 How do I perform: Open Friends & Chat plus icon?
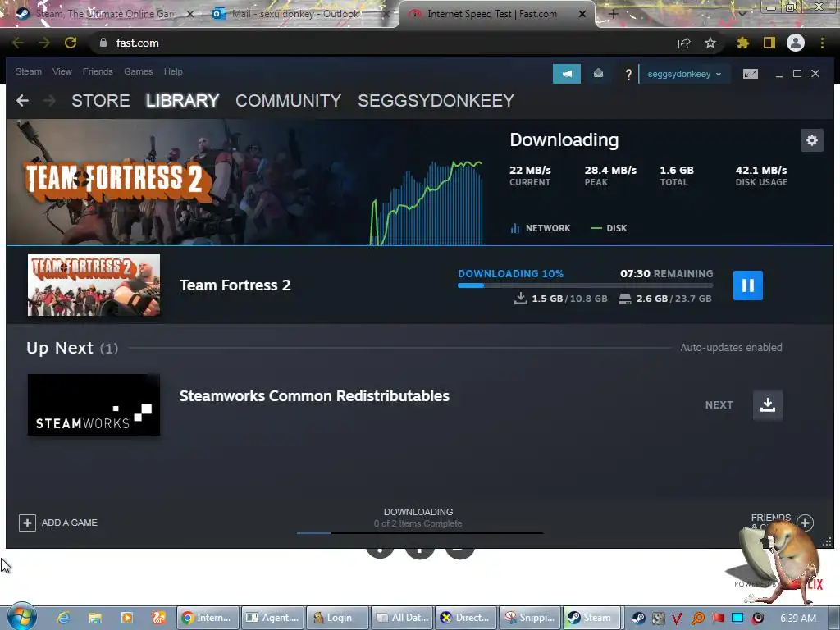click(806, 523)
